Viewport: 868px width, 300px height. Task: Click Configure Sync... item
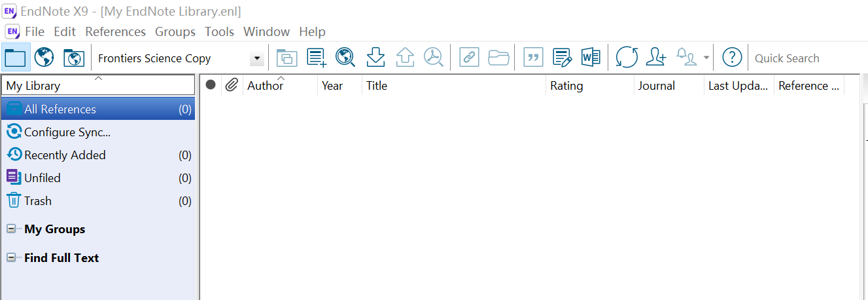click(98, 132)
